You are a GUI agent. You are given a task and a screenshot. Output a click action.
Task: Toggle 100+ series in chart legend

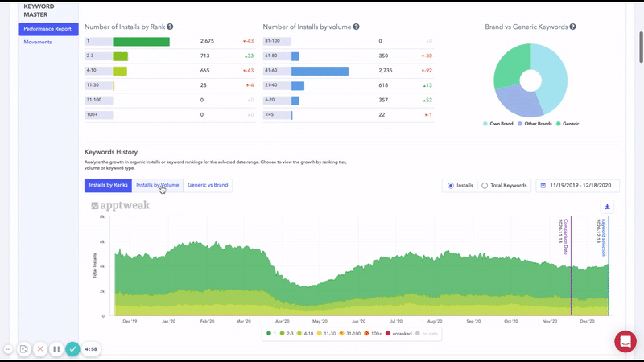coord(373,334)
